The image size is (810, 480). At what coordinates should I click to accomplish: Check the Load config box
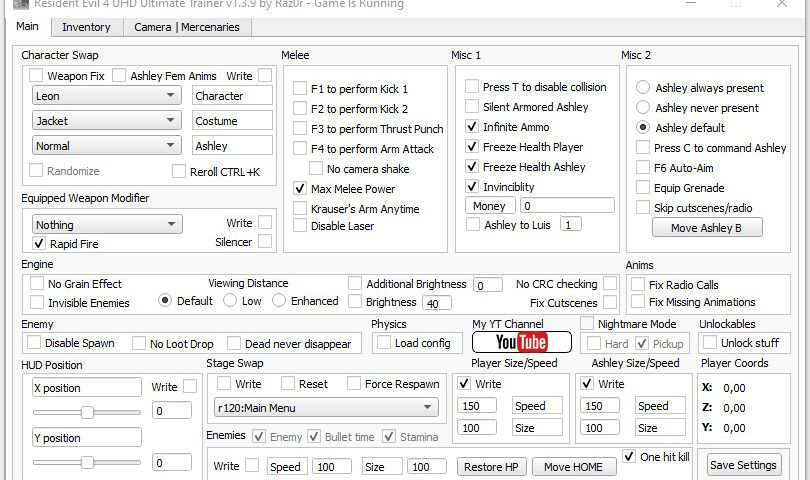tap(384, 343)
